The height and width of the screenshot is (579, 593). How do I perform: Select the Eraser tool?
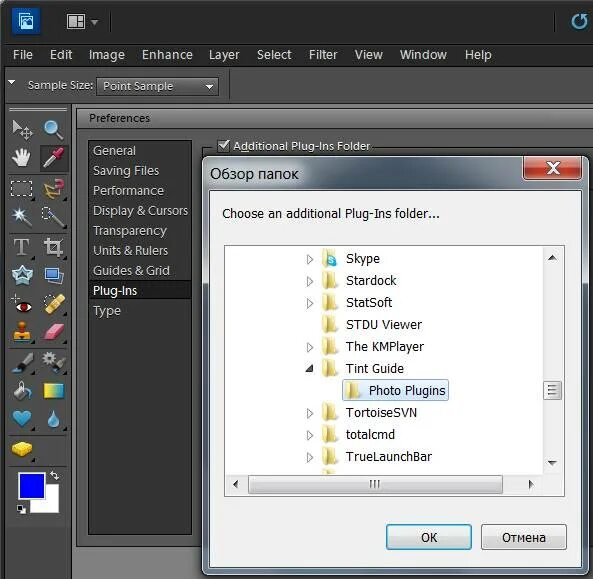54,332
